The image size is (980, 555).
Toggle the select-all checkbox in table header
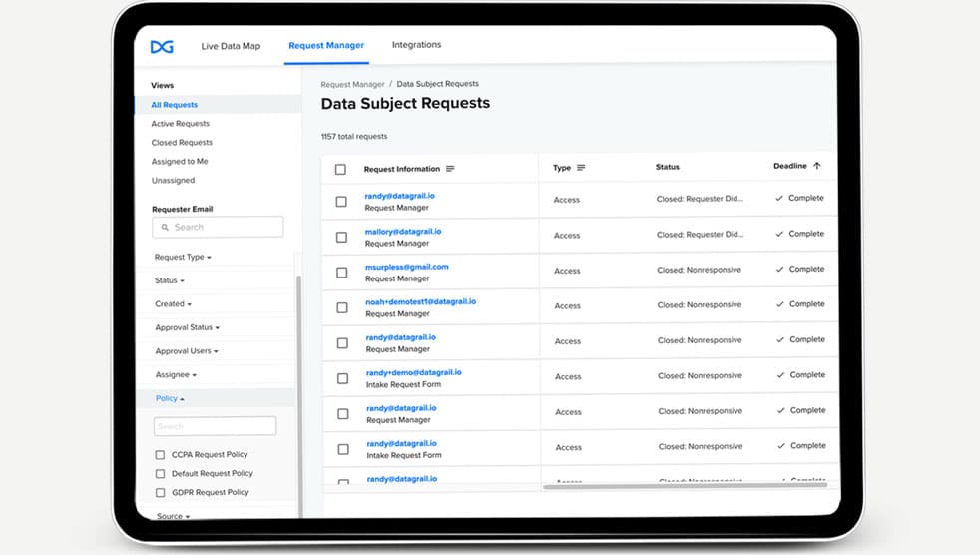pos(340,170)
